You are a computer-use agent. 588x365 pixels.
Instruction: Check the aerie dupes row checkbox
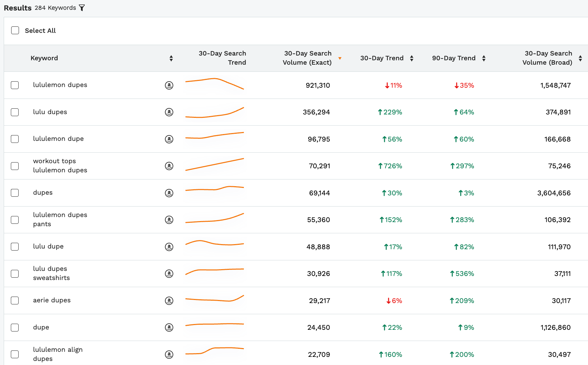(x=15, y=300)
